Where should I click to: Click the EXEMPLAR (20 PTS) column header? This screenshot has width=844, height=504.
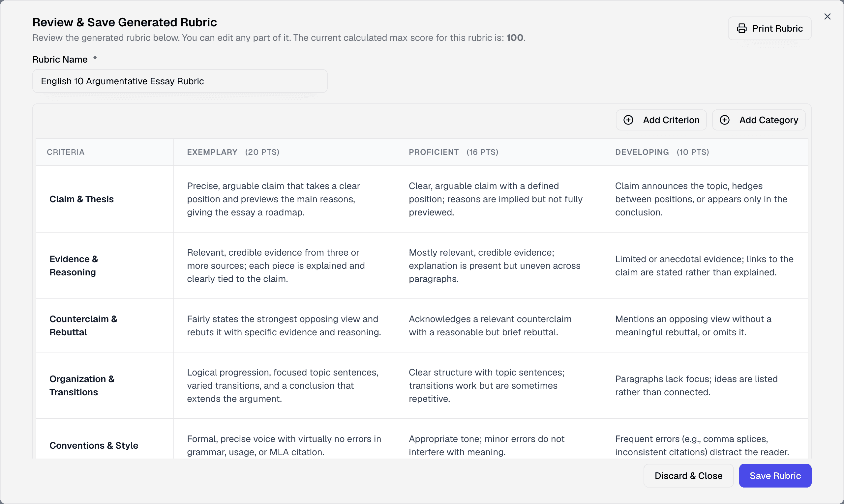233,152
